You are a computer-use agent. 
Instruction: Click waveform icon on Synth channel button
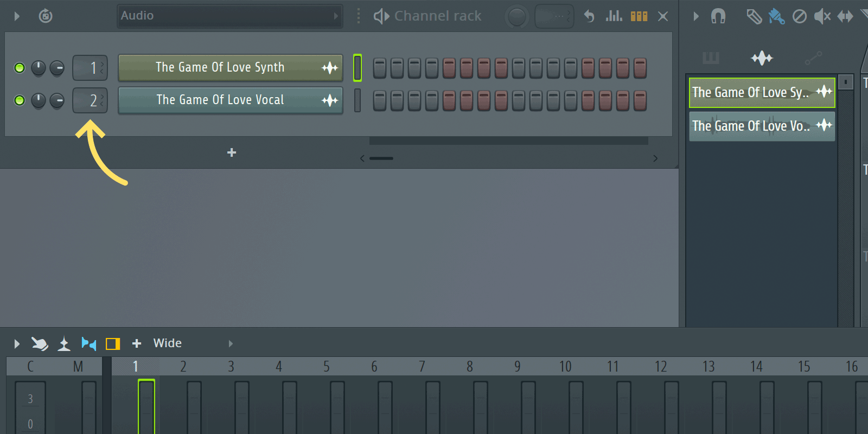pos(330,68)
